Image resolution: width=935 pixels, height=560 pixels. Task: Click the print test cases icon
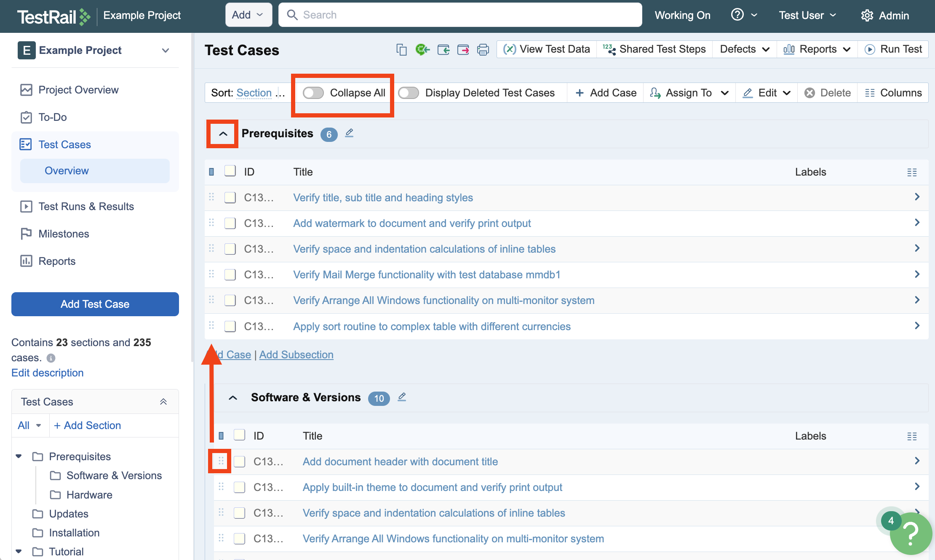coord(483,50)
